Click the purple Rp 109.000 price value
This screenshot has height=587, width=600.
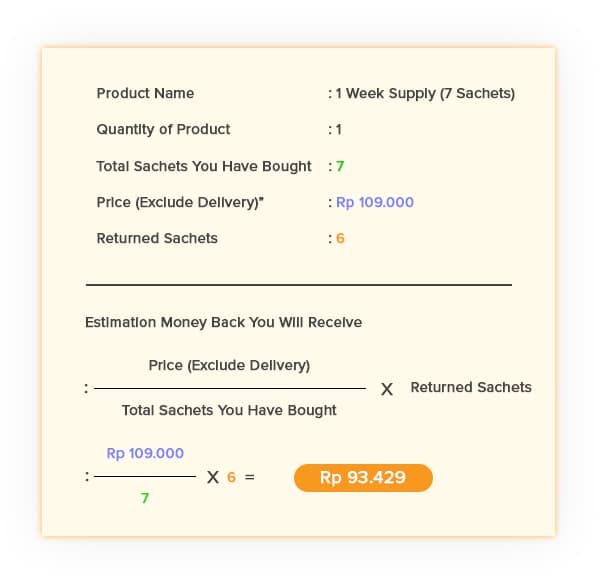[375, 202]
